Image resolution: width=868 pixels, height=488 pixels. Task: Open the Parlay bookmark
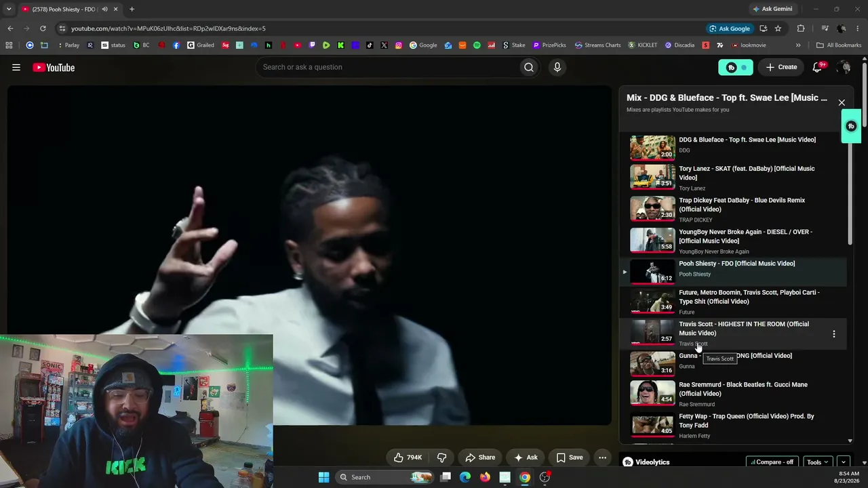pyautogui.click(x=68, y=45)
